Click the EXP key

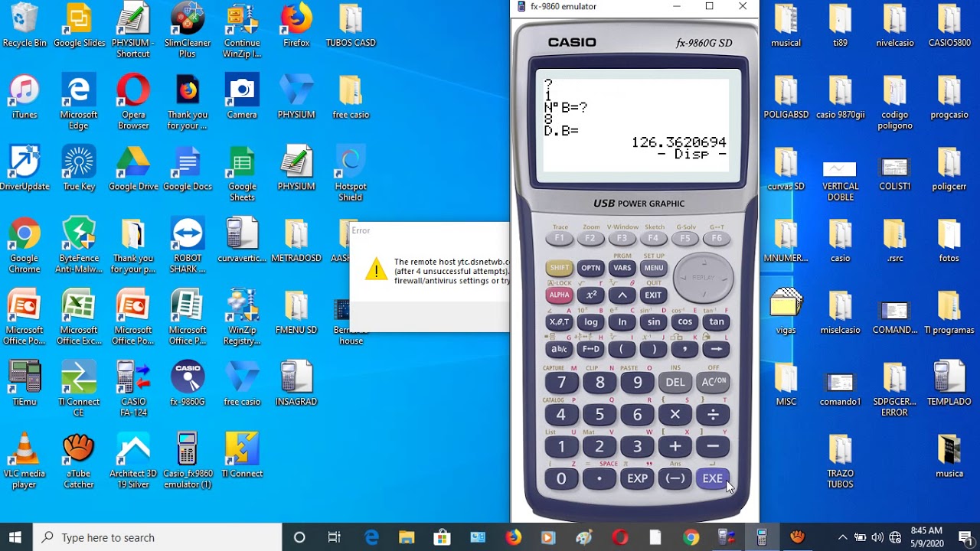click(x=637, y=478)
